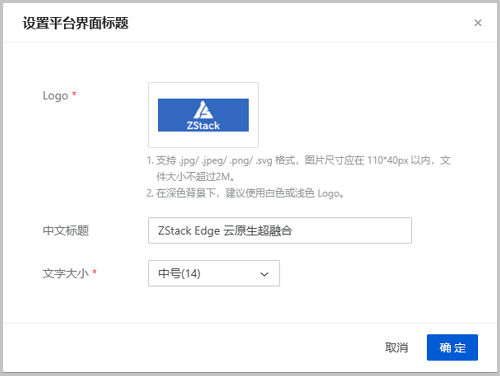Click the red asterisk next to Logo

coord(74,94)
